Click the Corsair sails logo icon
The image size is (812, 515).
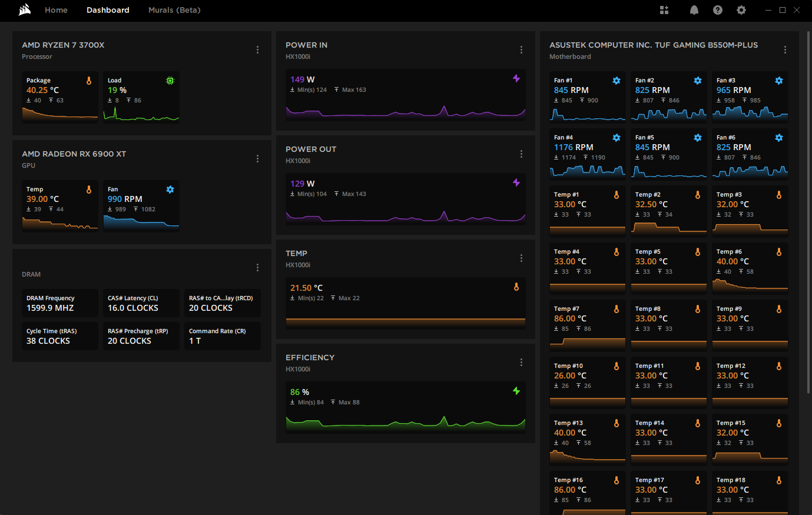point(24,10)
